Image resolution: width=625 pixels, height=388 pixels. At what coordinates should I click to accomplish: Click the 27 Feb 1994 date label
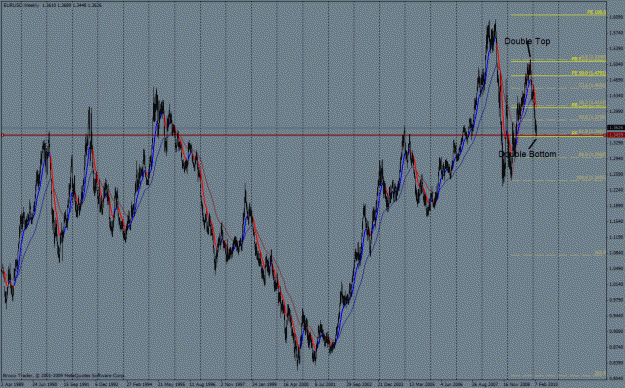139,384
